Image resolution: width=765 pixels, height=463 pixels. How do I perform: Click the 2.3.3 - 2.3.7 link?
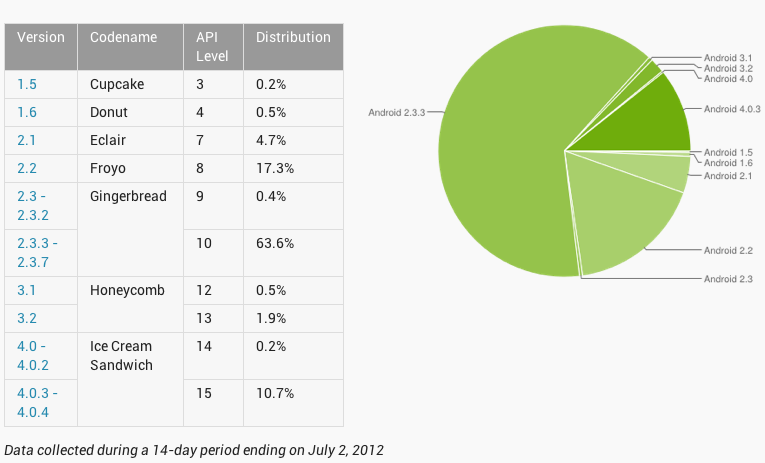point(37,252)
